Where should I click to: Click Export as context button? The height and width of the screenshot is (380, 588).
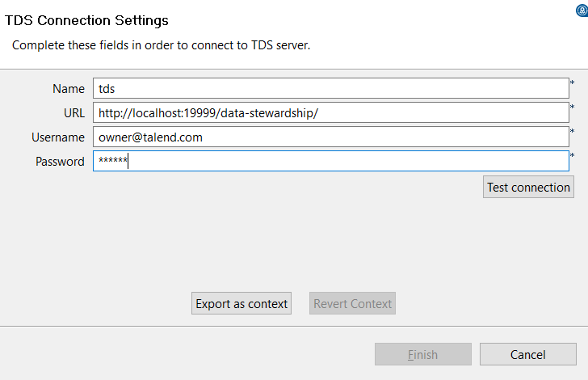pos(241,304)
